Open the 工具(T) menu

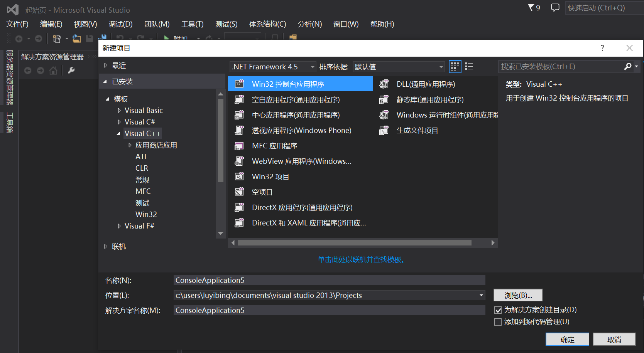pos(193,24)
